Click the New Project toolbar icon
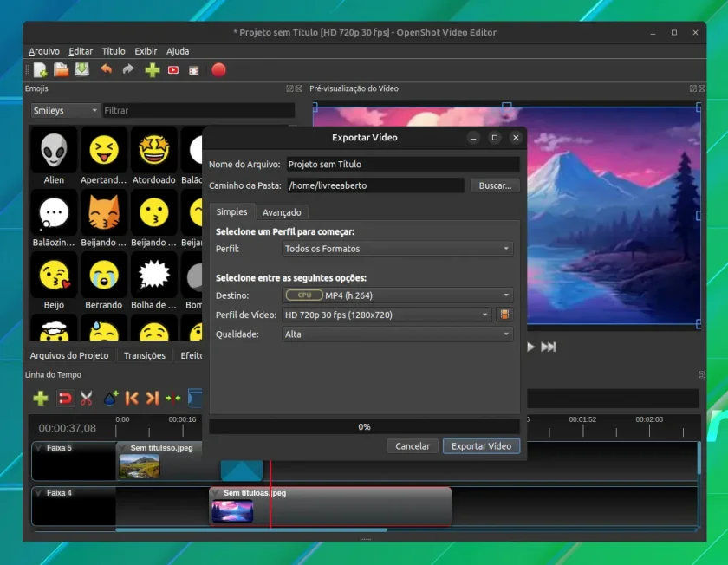This screenshot has width=728, height=565. pos(41,70)
